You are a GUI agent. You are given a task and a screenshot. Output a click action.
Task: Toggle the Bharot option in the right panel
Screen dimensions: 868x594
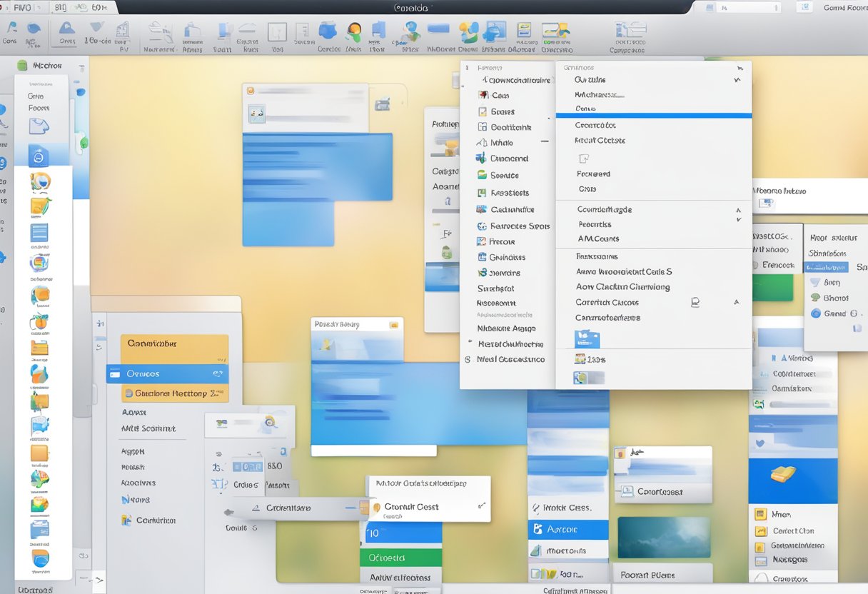[x=814, y=298]
